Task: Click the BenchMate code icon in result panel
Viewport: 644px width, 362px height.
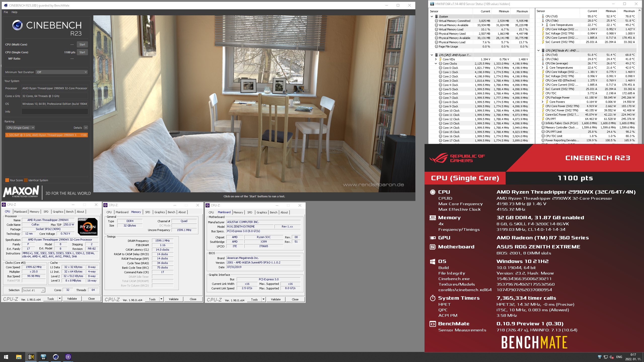Action: click(x=432, y=324)
